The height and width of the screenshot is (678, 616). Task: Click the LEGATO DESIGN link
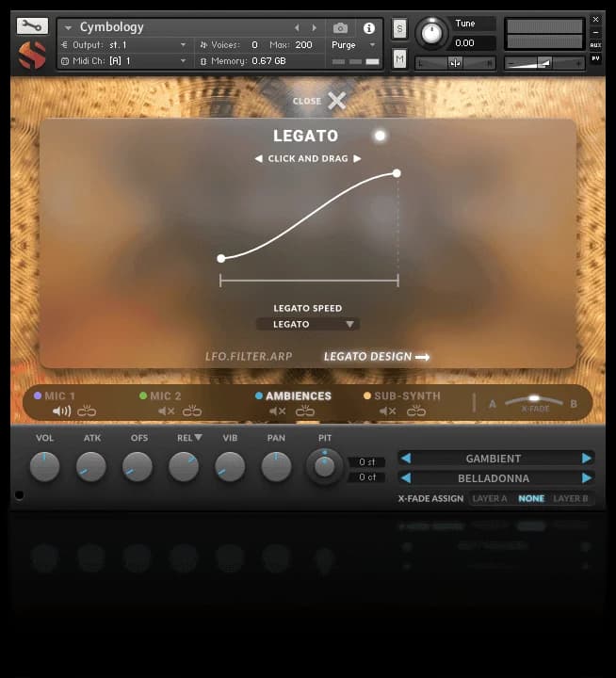point(376,357)
